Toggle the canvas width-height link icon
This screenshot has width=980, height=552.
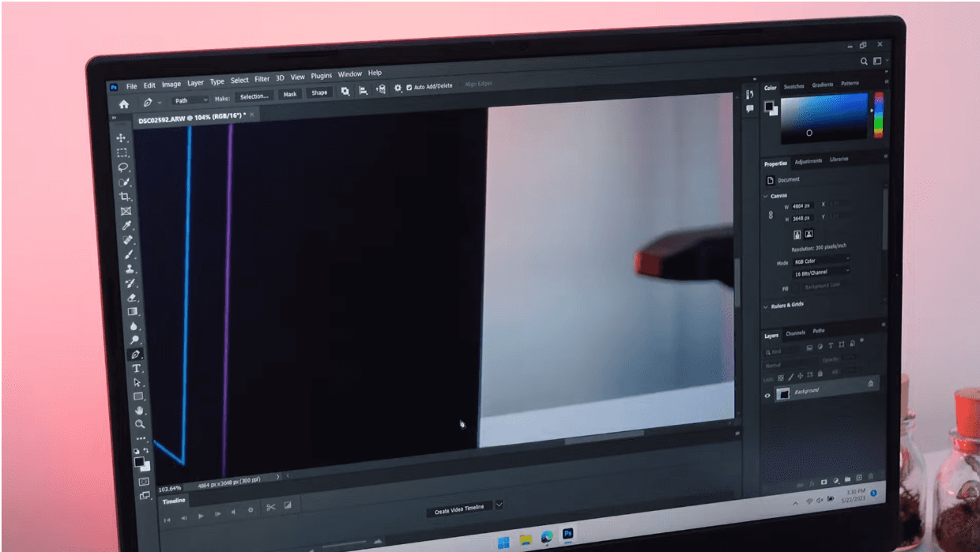point(771,214)
